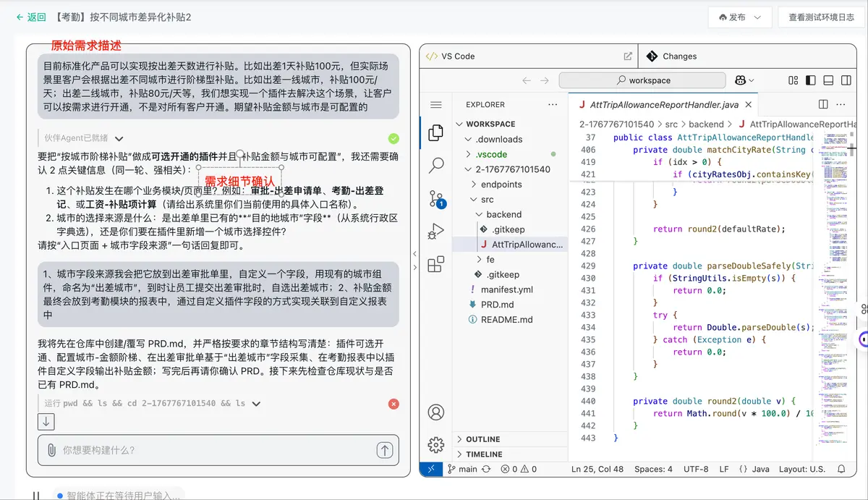Toggle the bottom panel layout button
Screen dimensions: 868x500
828,80
